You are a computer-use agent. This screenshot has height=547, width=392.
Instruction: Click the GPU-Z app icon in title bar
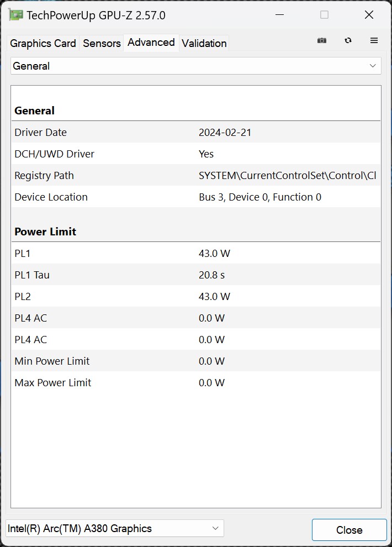point(16,15)
